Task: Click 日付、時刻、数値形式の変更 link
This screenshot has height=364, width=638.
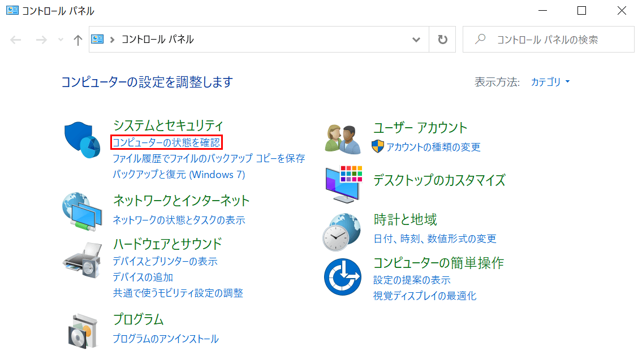Action: tap(435, 239)
